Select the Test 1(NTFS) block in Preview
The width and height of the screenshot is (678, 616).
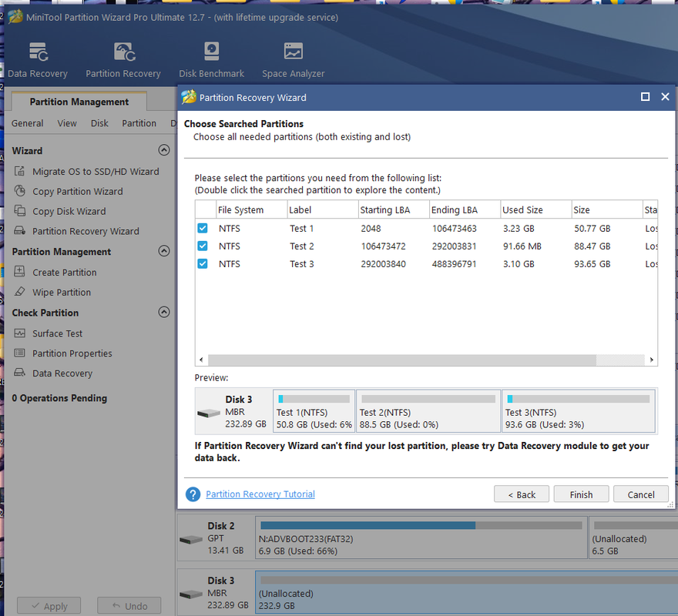pos(314,410)
